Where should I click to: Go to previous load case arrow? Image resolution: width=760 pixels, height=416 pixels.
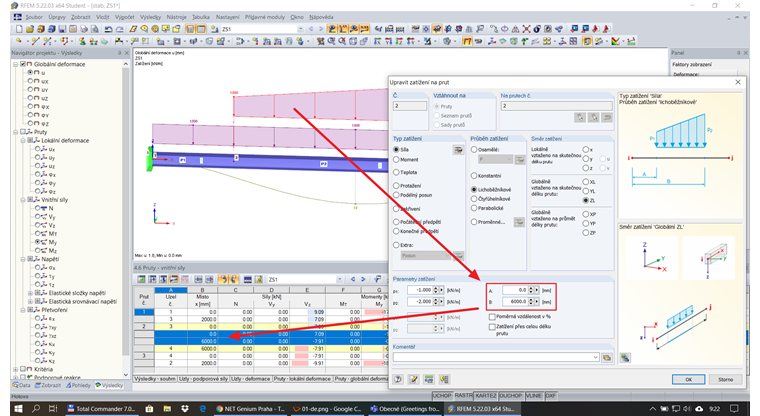point(311,29)
